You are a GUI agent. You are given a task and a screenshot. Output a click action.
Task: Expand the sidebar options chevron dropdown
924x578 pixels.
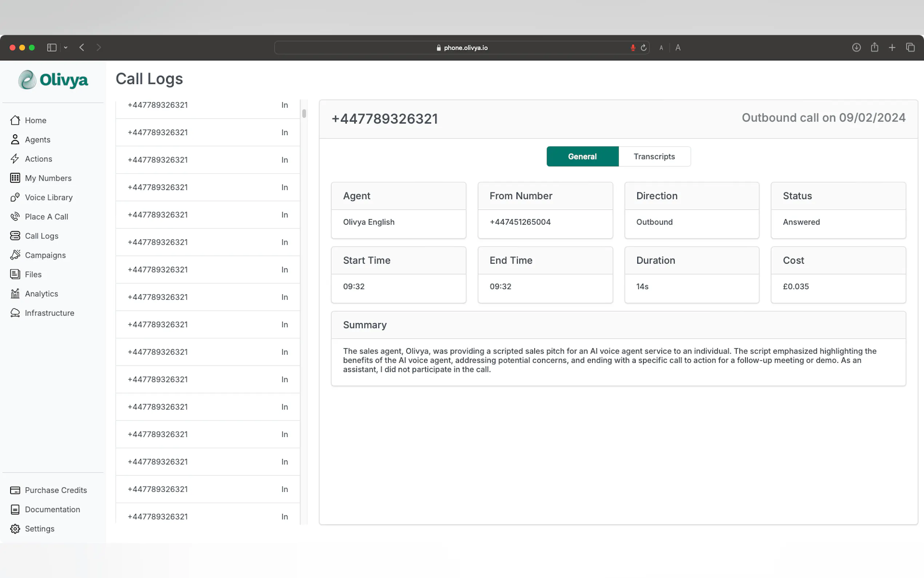click(x=66, y=47)
